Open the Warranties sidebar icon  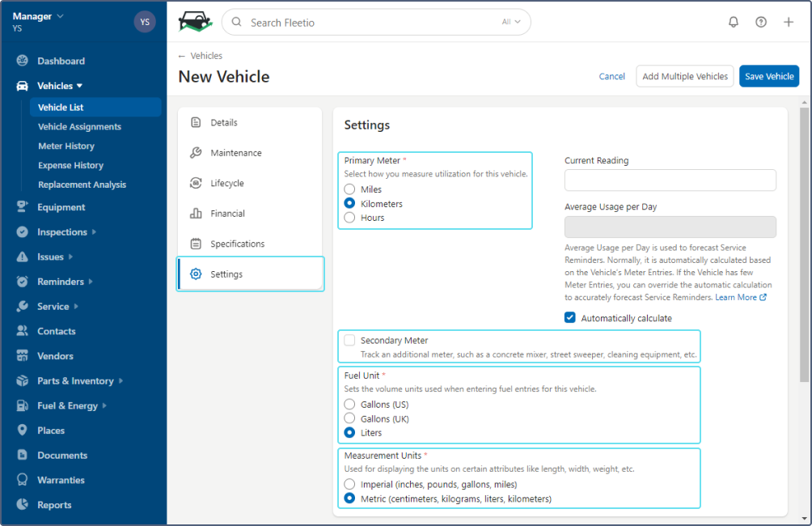click(x=22, y=480)
